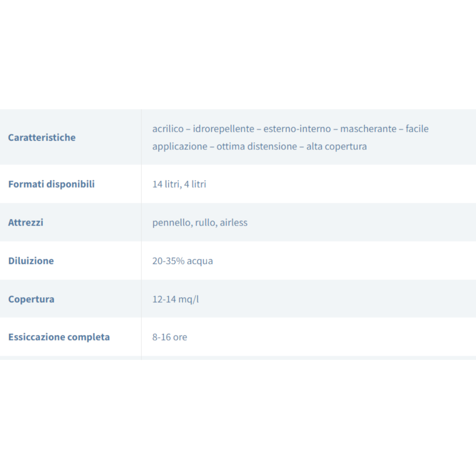Select the '12-14 mq/l' coverage value

click(176, 299)
